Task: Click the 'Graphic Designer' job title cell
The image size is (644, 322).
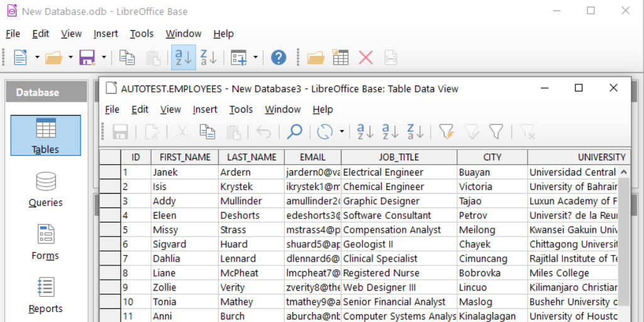Action: (x=399, y=201)
